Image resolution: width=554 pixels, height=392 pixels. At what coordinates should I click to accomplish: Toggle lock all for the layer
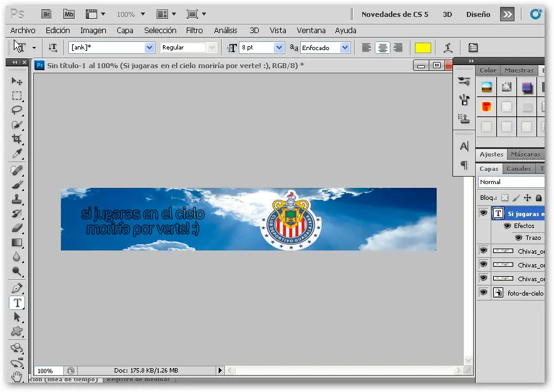tap(538, 198)
